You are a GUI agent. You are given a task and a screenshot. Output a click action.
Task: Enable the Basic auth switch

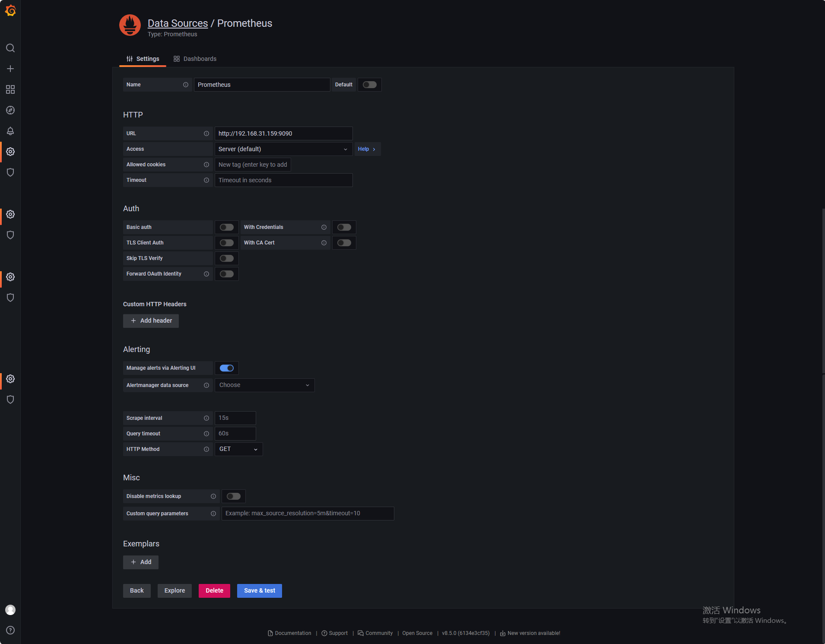pos(227,227)
